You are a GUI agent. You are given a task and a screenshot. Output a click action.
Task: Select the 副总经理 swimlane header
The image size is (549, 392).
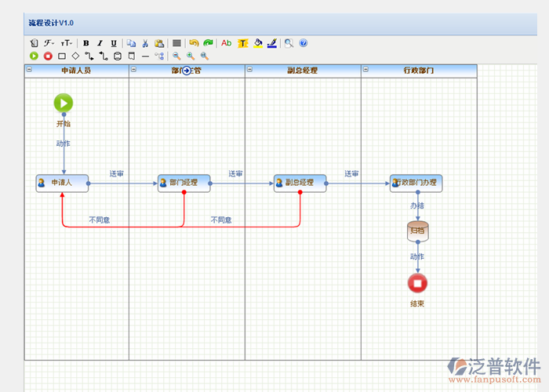pyautogui.click(x=303, y=71)
